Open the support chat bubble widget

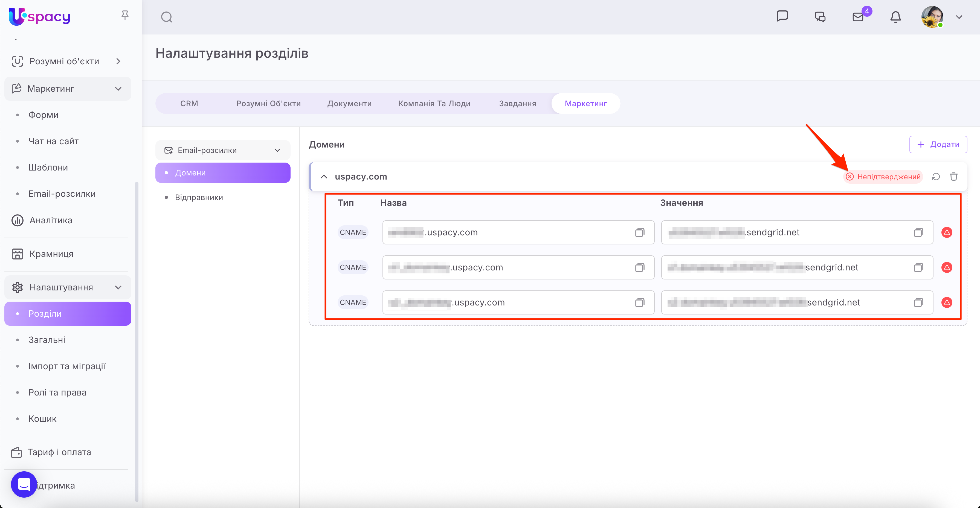tap(24, 484)
